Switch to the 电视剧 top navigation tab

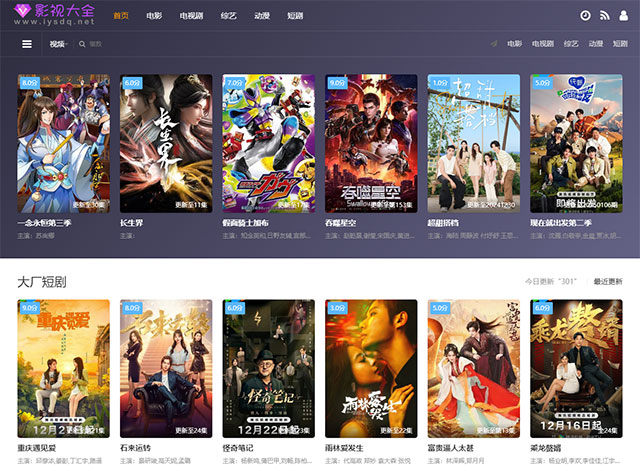tap(189, 16)
